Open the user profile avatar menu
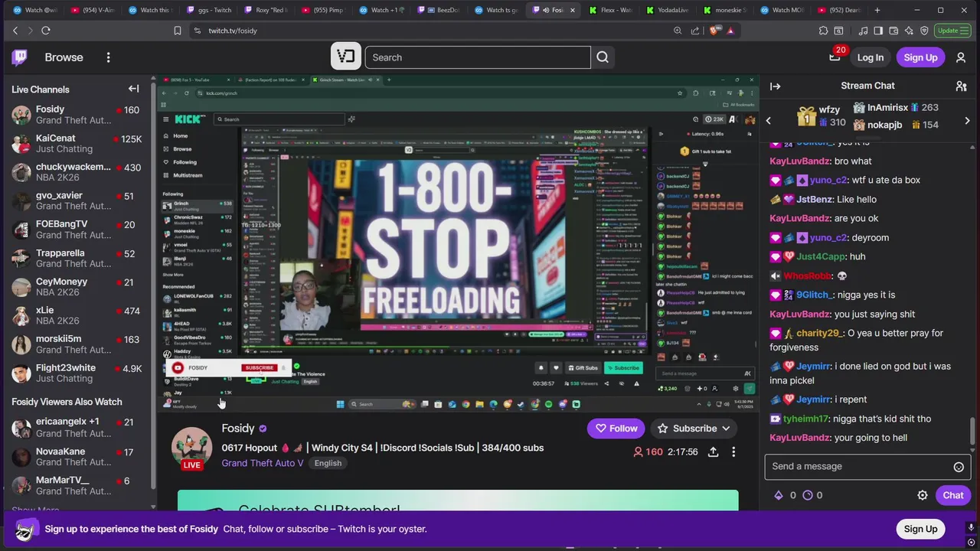 (x=961, y=57)
